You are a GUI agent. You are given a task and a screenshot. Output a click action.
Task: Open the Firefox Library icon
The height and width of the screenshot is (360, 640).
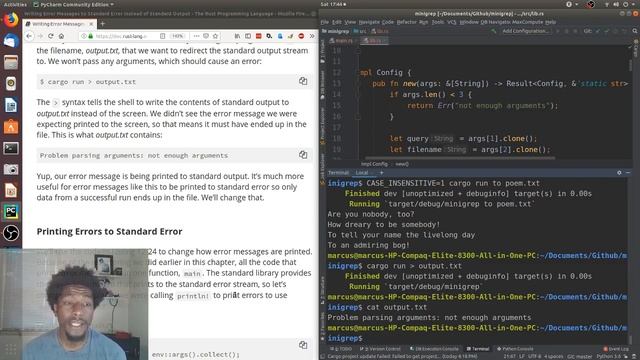tap(237, 36)
